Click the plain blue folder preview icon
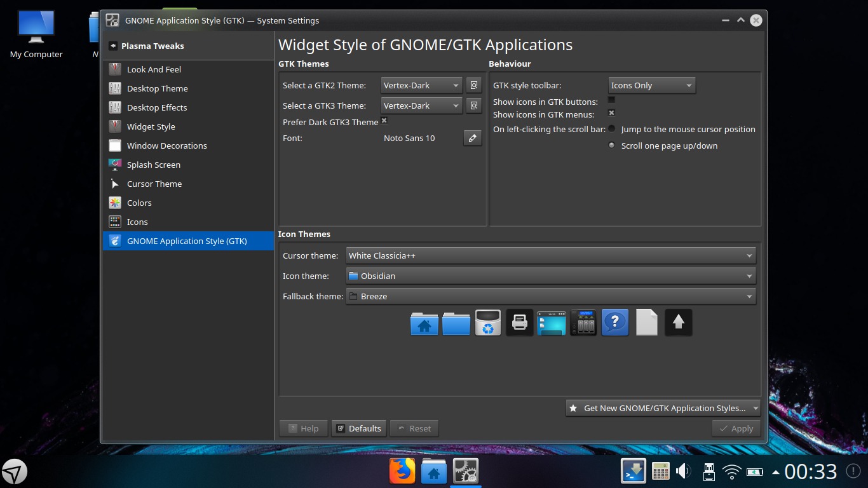This screenshot has width=868, height=488. tap(456, 323)
